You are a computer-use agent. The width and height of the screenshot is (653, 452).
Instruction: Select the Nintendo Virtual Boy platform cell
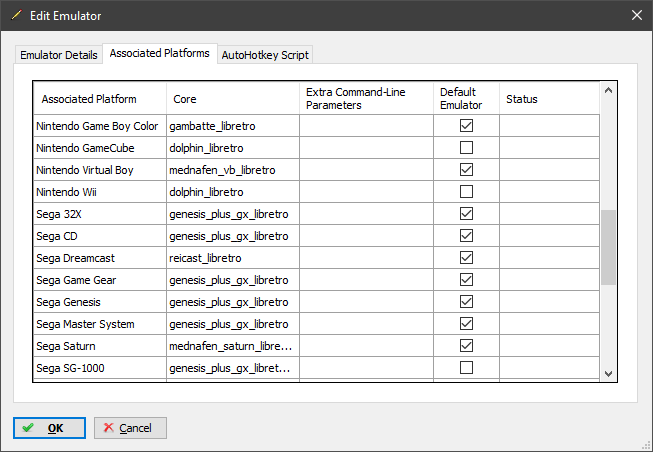(100, 170)
